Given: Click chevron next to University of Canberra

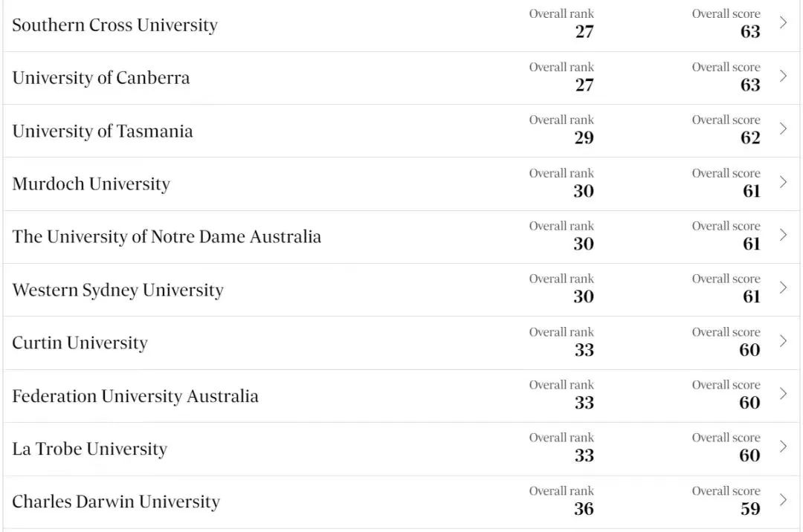Looking at the screenshot, I should (x=783, y=76).
